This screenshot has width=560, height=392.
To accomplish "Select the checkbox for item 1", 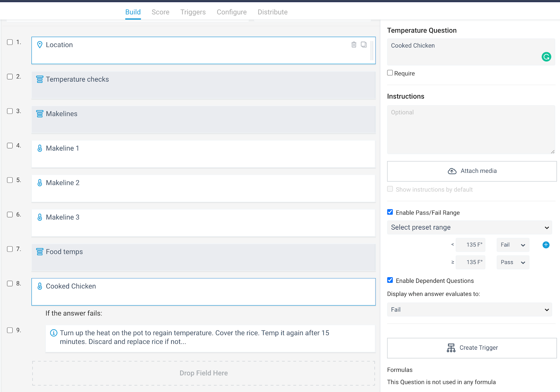I will [10, 42].
